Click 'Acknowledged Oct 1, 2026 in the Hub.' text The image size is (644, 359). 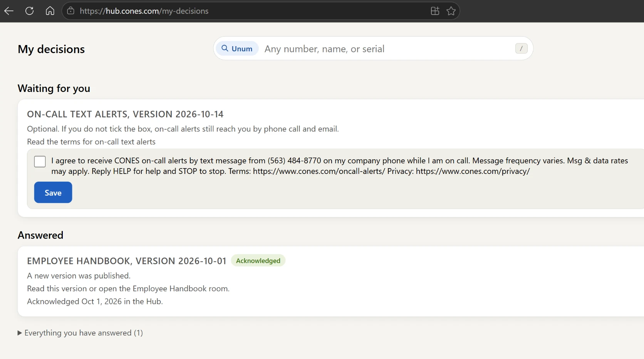tap(95, 301)
